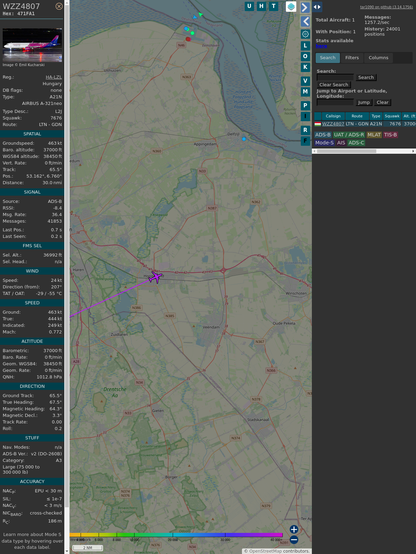The height and width of the screenshot is (554, 416).
Task: Click the Jump to Airport input field
Action: (335, 102)
